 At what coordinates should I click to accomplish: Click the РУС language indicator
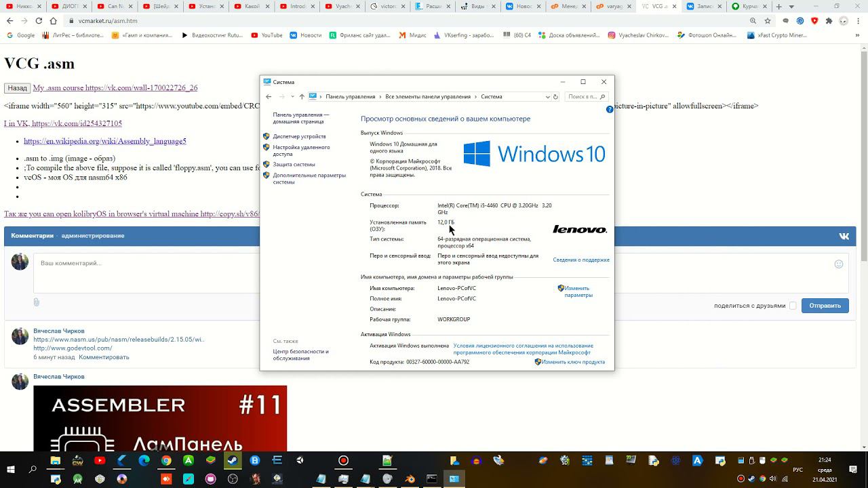[x=799, y=469]
